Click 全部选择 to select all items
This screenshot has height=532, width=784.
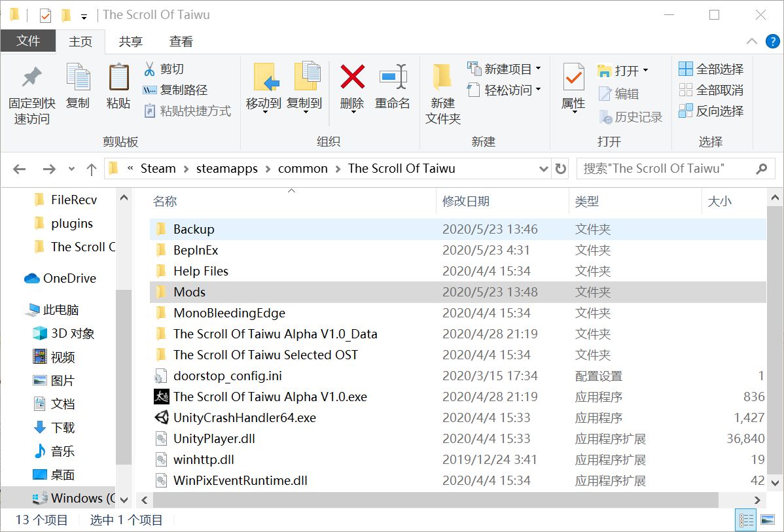coord(709,68)
